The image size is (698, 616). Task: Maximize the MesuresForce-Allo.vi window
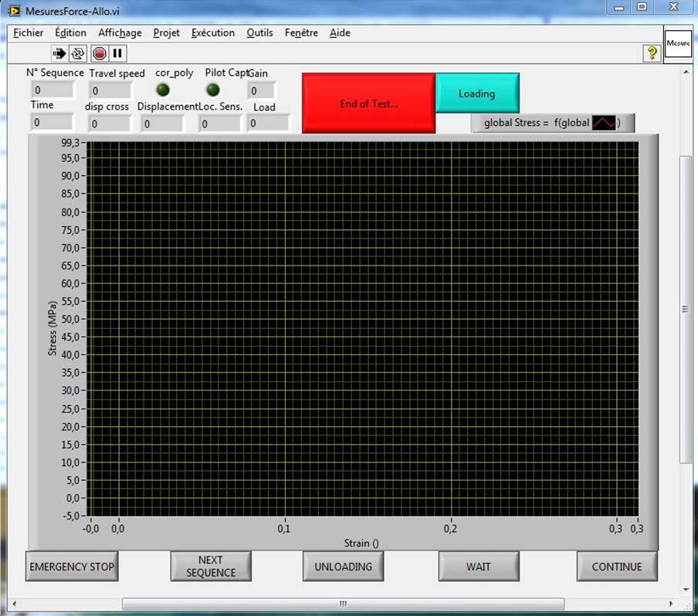tap(642, 7)
